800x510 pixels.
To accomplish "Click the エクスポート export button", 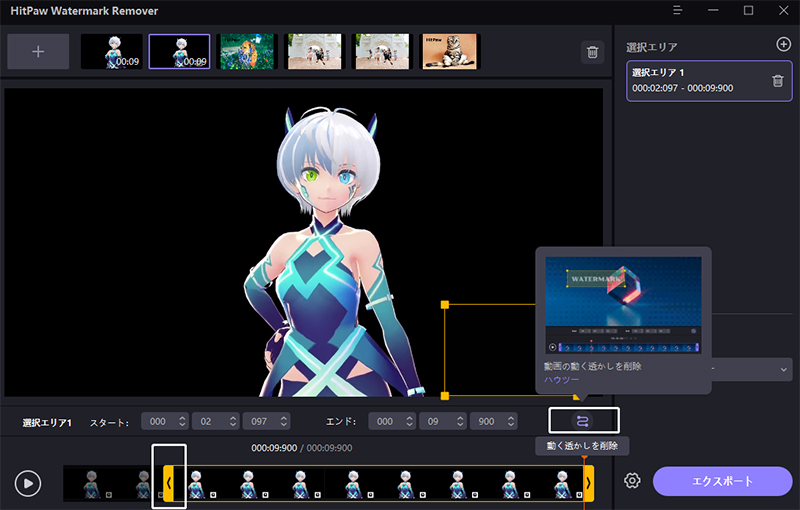I will tap(722, 481).
